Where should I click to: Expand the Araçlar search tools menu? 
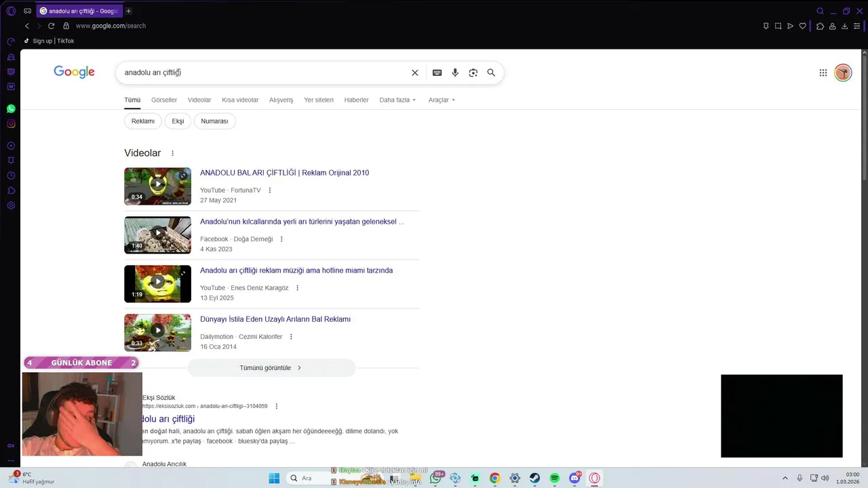click(x=441, y=100)
